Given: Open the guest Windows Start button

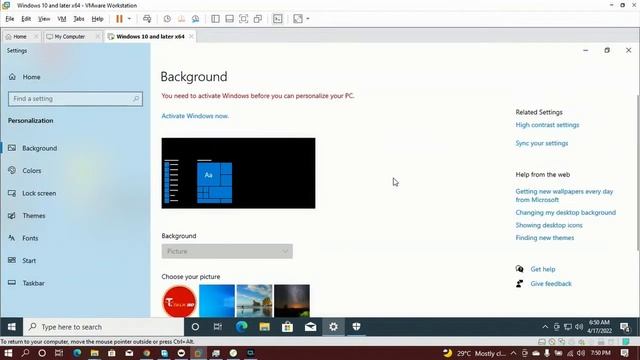Looking at the screenshot, I should coord(11,327).
